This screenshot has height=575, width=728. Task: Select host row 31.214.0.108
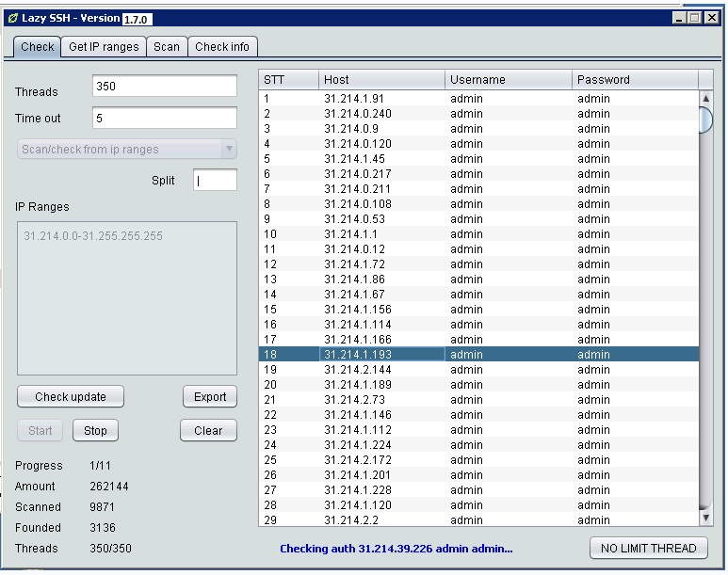coord(478,203)
